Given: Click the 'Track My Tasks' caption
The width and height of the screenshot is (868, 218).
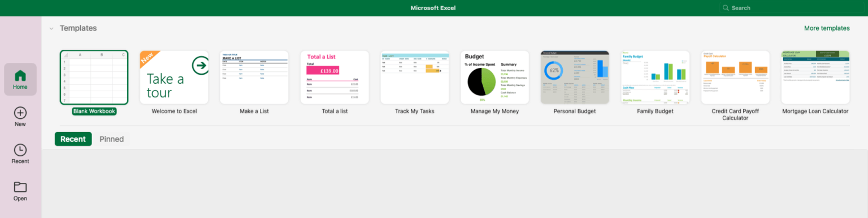Looking at the screenshot, I should tap(415, 112).
